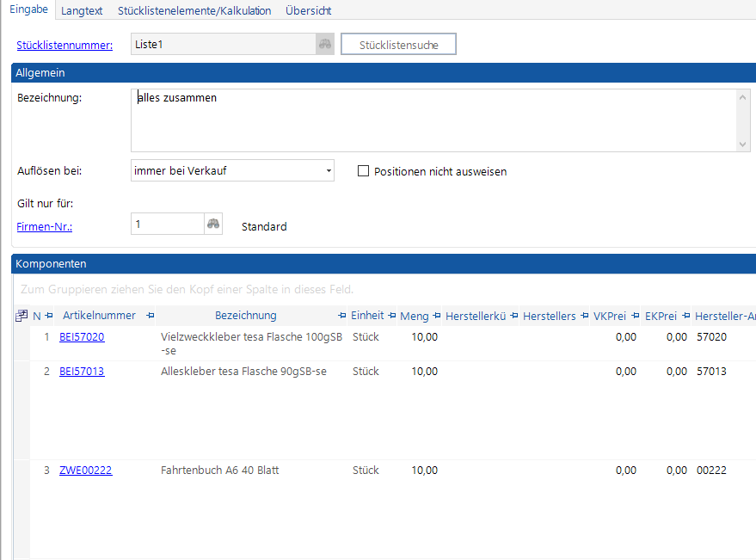This screenshot has height=560, width=756.
Task: Sort by the VKPrei column header
Action: [x=610, y=317]
